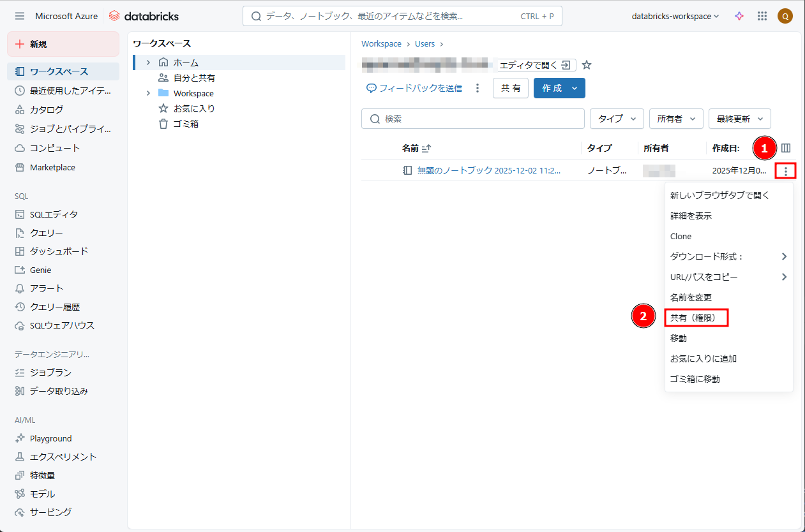Expand the ホーム tree node
The width and height of the screenshot is (805, 532).
click(x=148, y=63)
